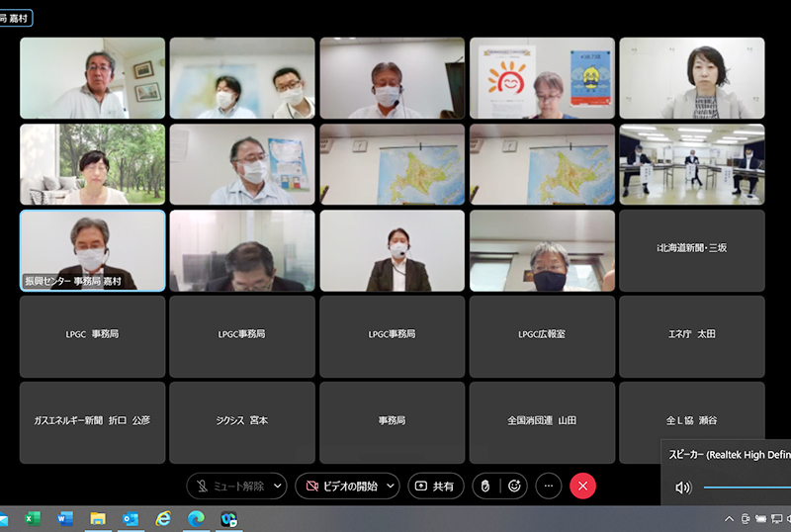The width and height of the screenshot is (791, 532).
Task: Open Excel from the taskbar
Action: pyautogui.click(x=32, y=518)
